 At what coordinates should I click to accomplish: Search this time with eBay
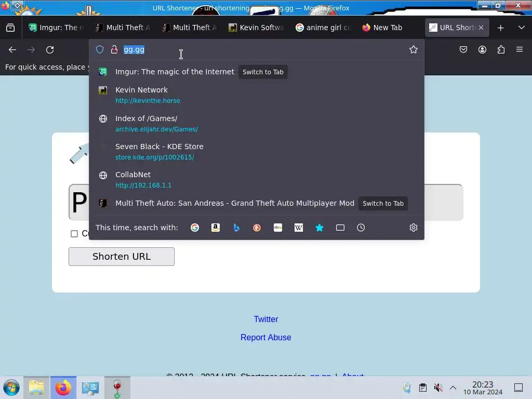click(x=278, y=228)
